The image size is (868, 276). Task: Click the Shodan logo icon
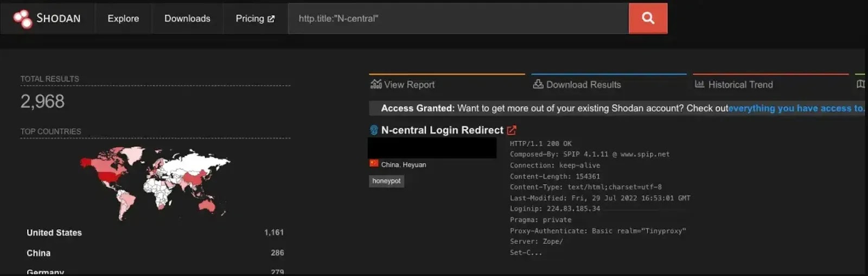click(23, 18)
